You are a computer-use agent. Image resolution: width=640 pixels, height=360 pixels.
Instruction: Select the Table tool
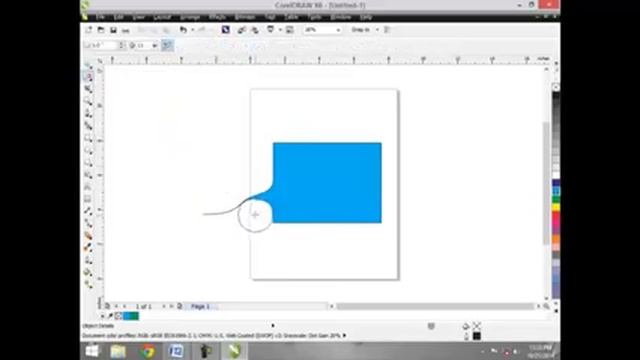click(x=88, y=199)
